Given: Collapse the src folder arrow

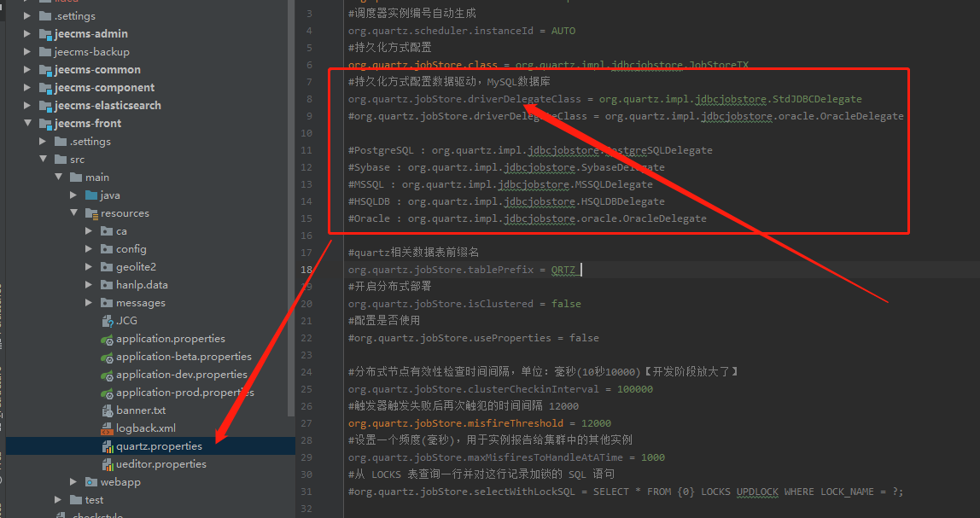Looking at the screenshot, I should tap(44, 160).
